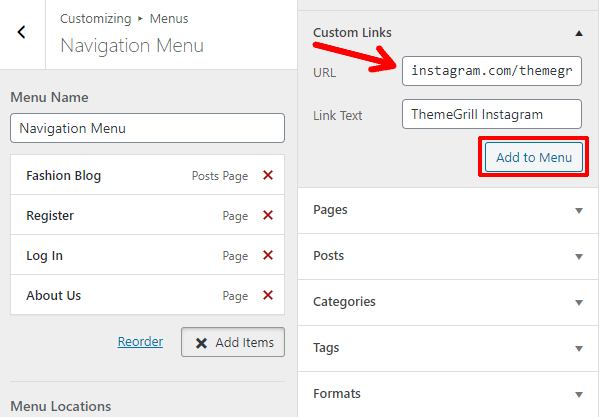Focus the URL input field
The height and width of the screenshot is (417, 600).
pos(491,73)
